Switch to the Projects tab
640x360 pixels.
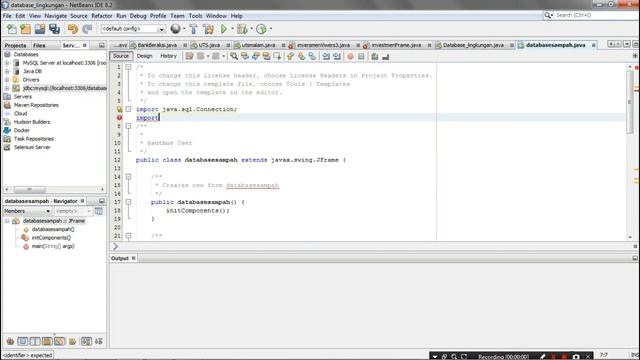coord(16,45)
